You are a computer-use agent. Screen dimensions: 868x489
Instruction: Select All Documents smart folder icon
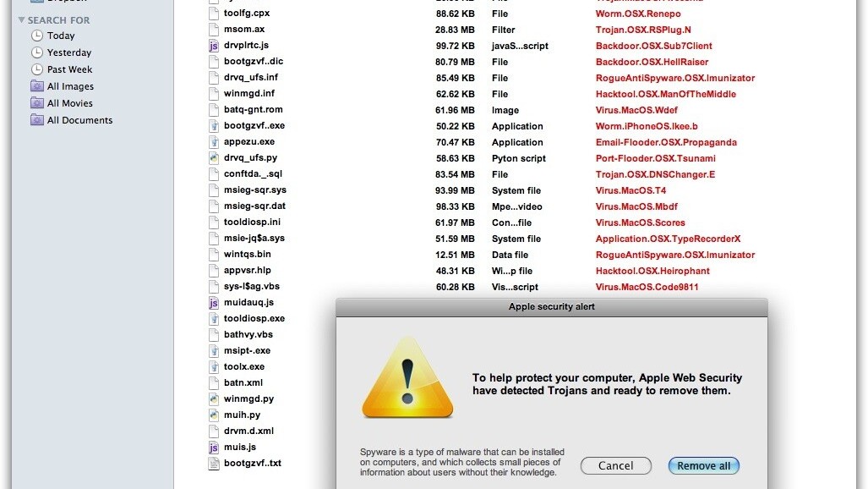click(37, 120)
